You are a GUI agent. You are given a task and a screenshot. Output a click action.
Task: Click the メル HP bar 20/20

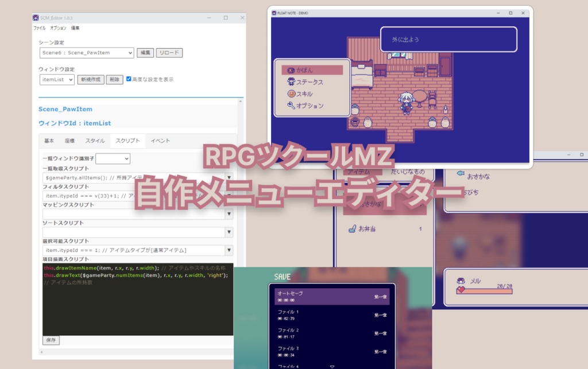pos(484,290)
